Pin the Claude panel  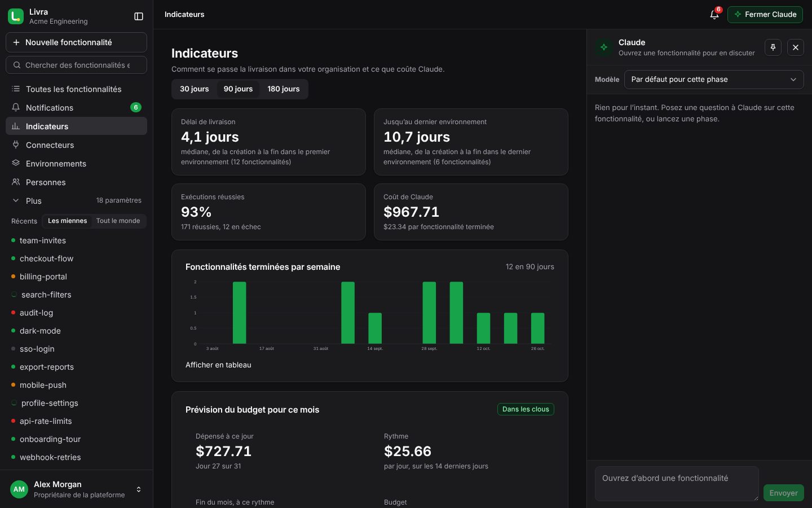[x=773, y=47]
